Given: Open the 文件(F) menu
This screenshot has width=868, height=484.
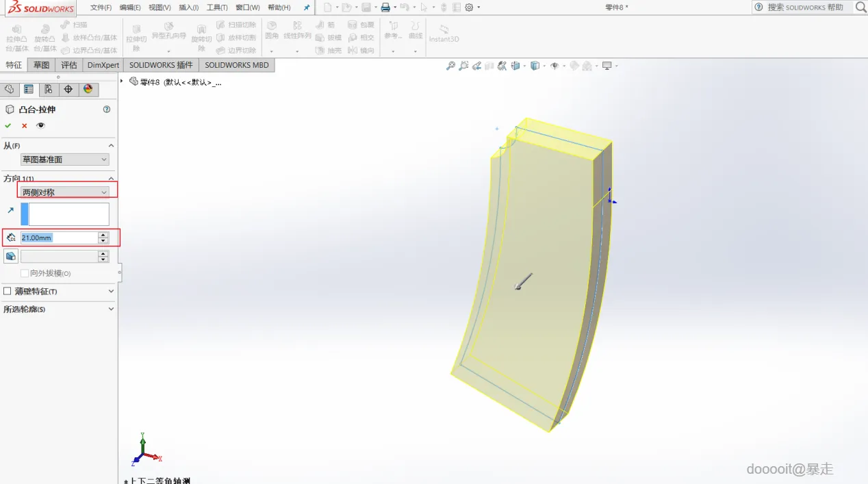Looking at the screenshot, I should [101, 8].
